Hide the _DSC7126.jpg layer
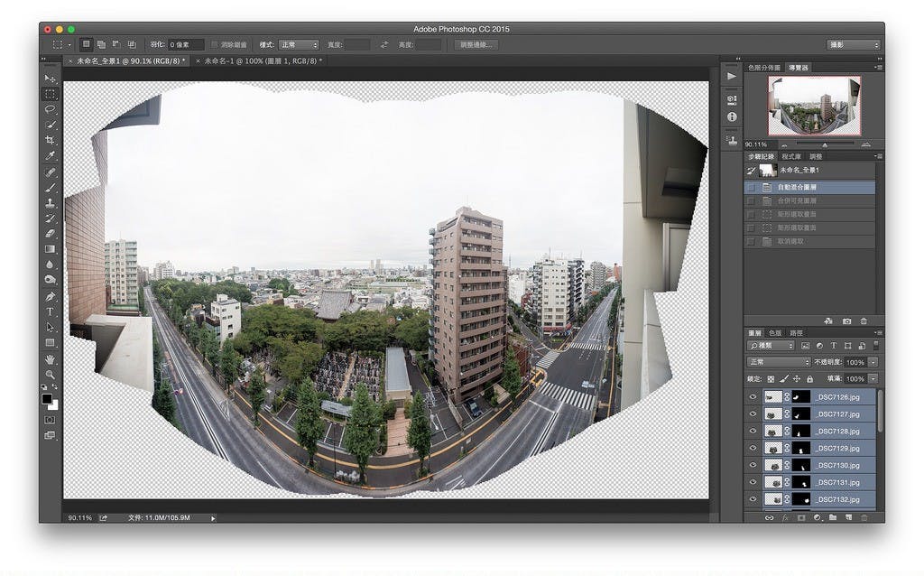The width and height of the screenshot is (924, 576). click(x=753, y=396)
